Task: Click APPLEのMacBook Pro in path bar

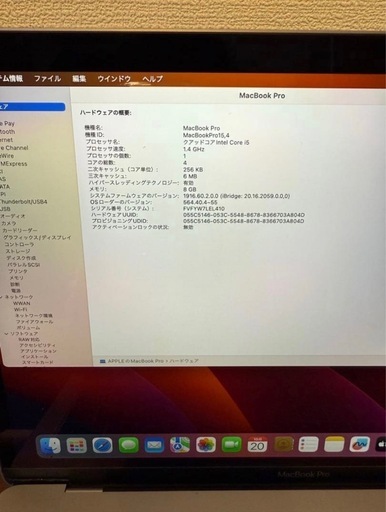Action: pos(136,361)
